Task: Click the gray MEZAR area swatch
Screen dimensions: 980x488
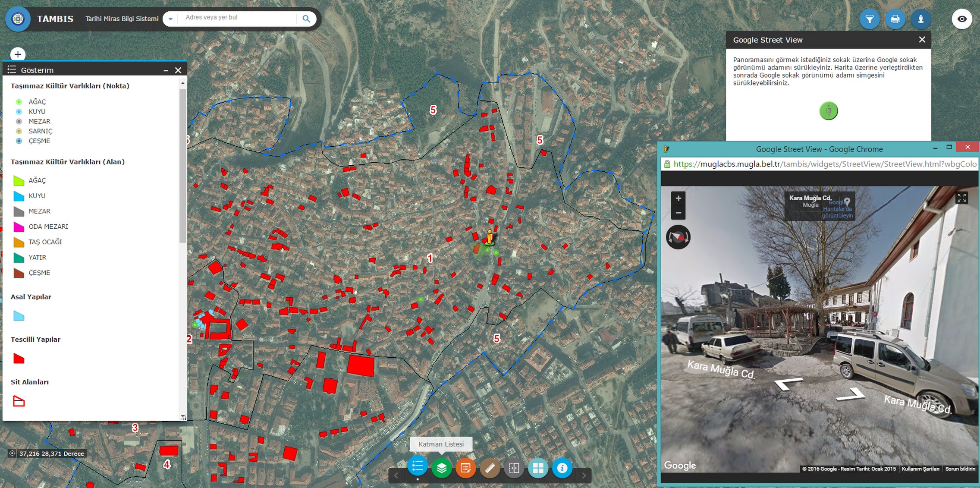Action: point(19,211)
